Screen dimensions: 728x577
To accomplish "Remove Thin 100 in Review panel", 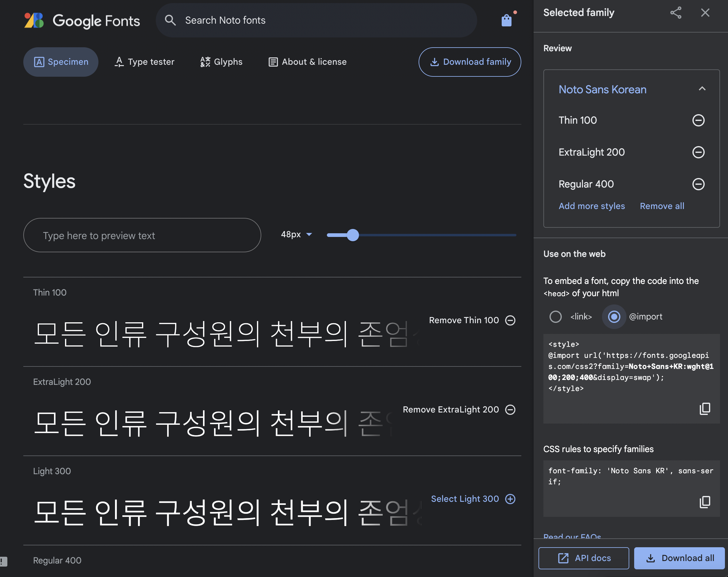I will tap(698, 120).
